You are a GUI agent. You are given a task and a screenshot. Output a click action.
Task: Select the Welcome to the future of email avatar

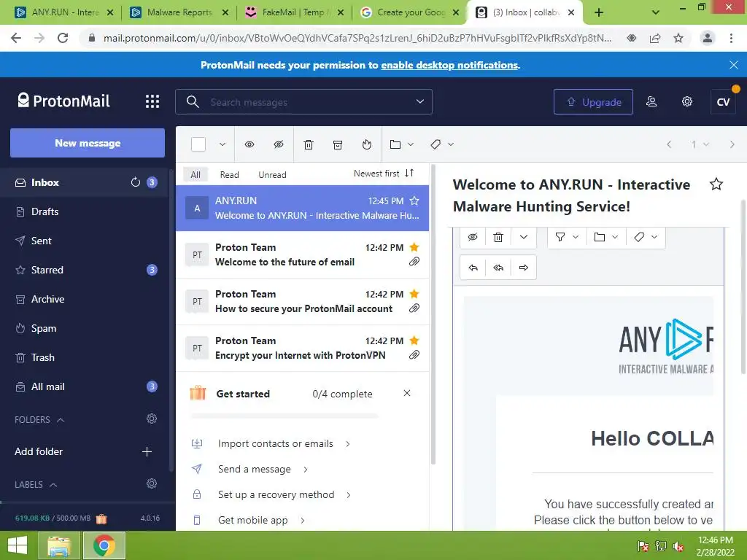[x=197, y=254]
